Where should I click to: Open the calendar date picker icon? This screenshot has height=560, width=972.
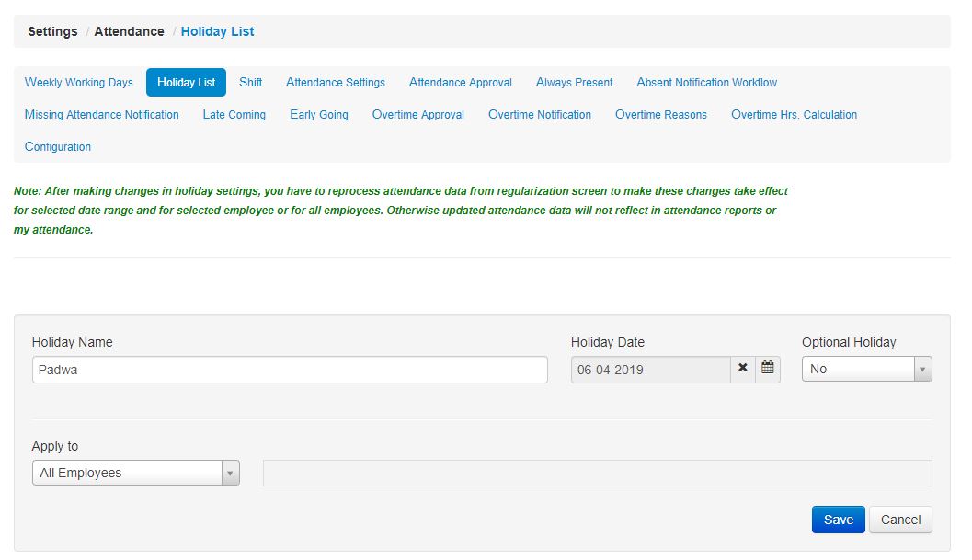point(768,369)
